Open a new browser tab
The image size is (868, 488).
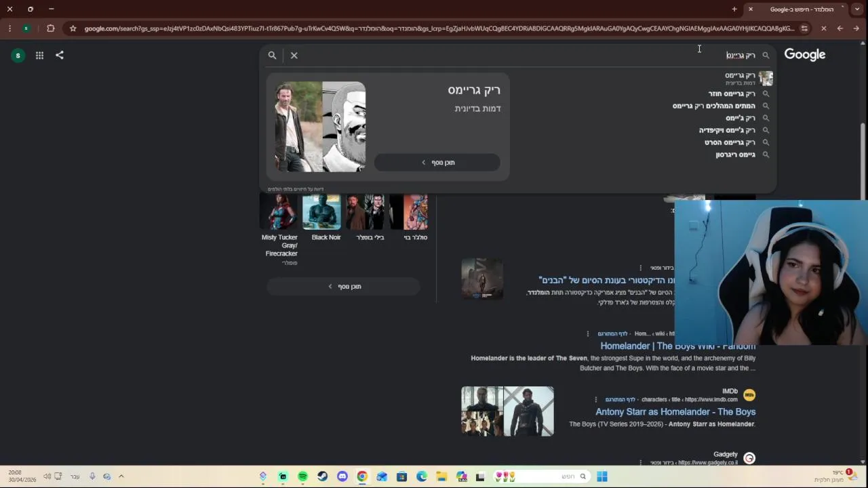click(x=734, y=9)
